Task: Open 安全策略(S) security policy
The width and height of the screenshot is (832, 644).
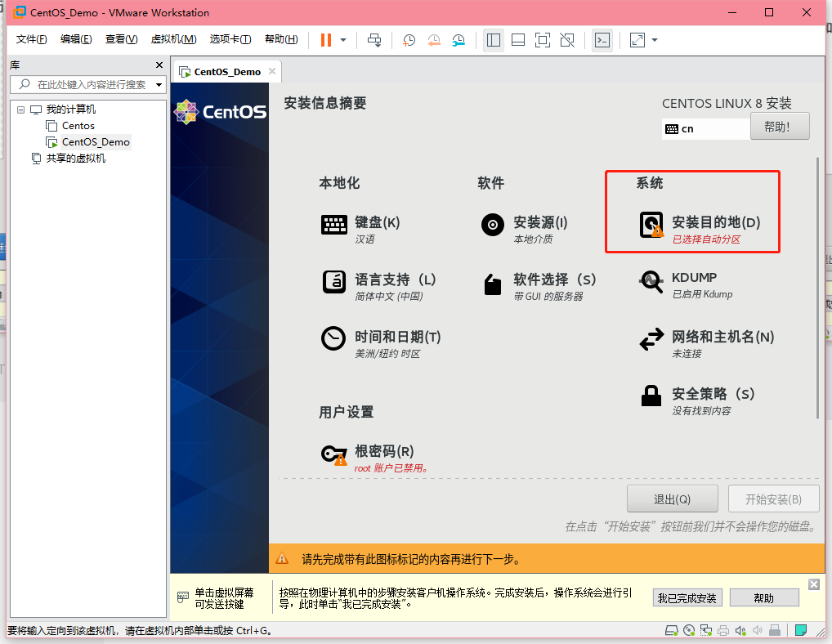Action: coord(696,401)
